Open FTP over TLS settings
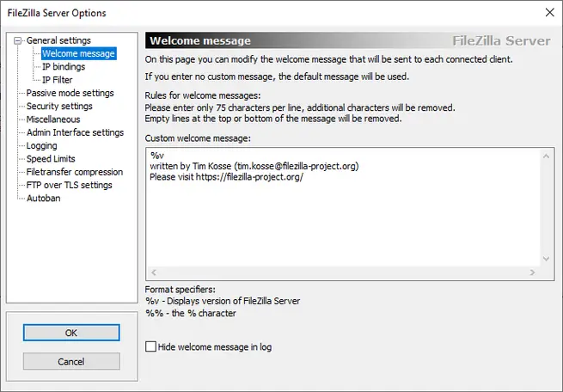Screen dimensions: 563x392 click(69, 185)
